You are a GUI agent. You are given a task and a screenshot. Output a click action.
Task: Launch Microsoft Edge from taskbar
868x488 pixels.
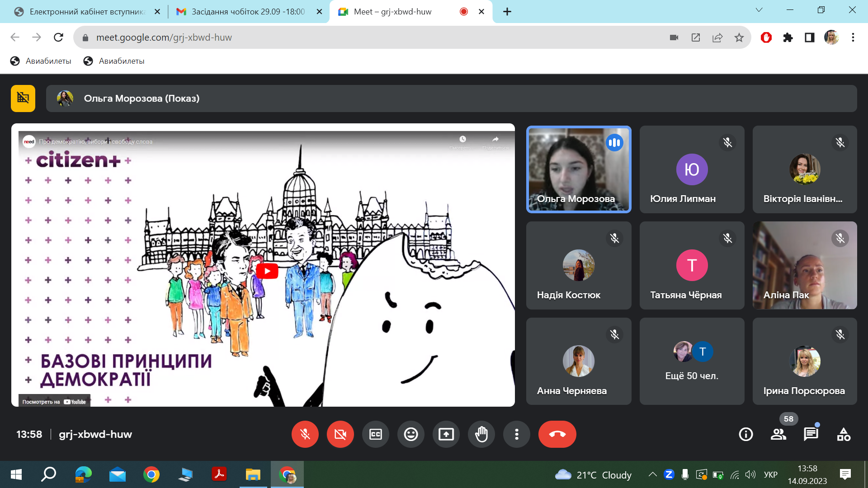(x=83, y=474)
